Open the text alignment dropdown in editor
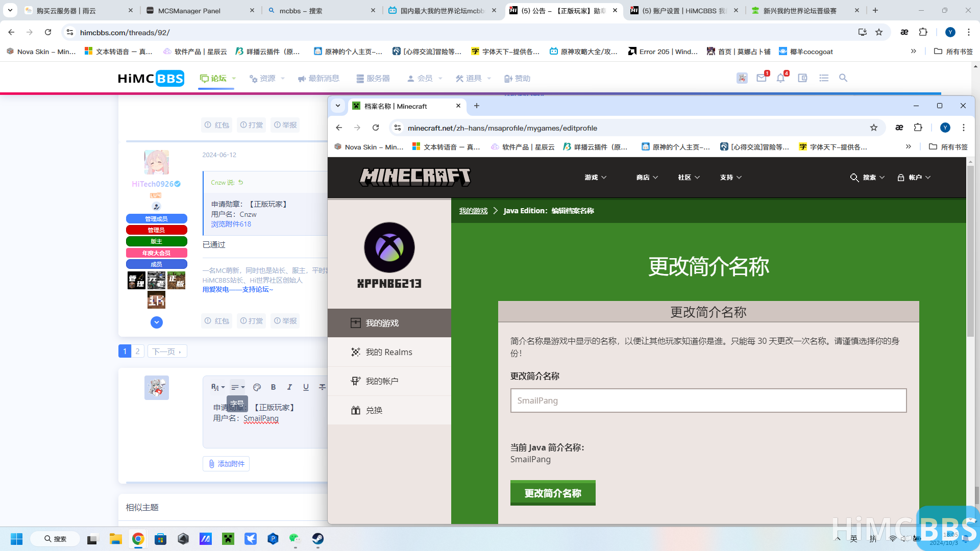The image size is (980, 551). point(236,387)
